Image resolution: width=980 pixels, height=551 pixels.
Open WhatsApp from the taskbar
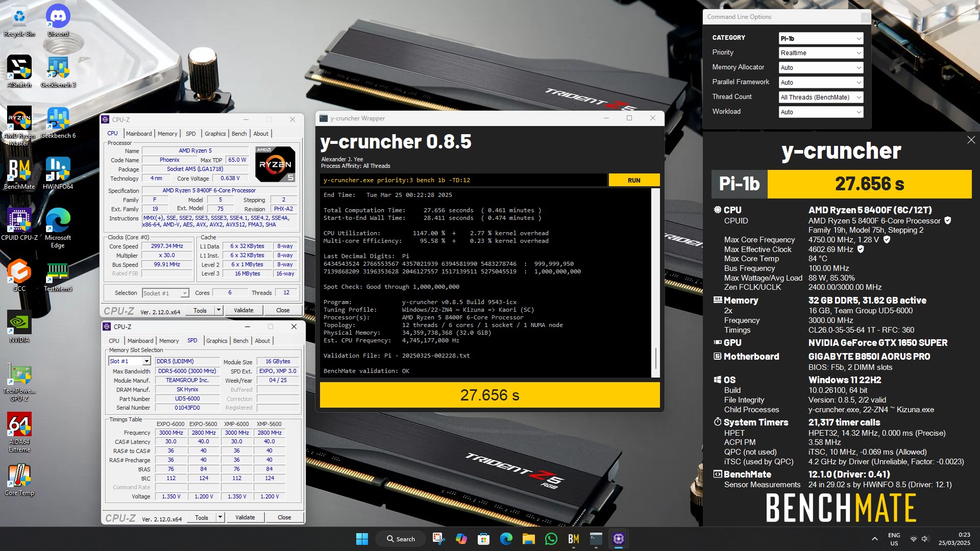click(x=551, y=539)
